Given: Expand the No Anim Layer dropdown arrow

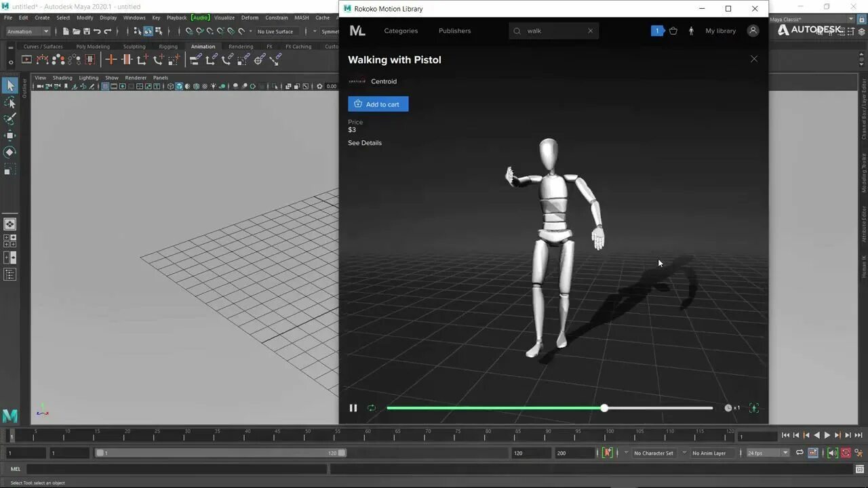Looking at the screenshot, I should pos(684,453).
